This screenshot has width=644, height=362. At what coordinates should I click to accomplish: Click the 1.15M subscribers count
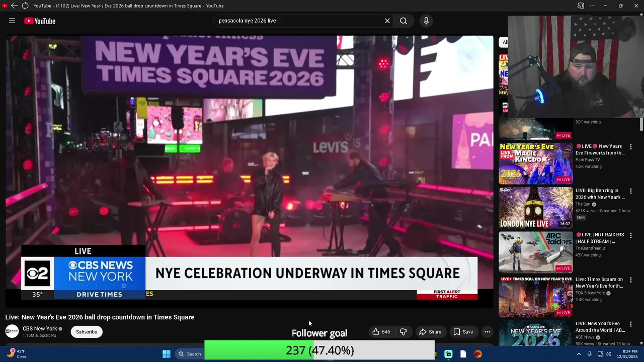(39, 336)
